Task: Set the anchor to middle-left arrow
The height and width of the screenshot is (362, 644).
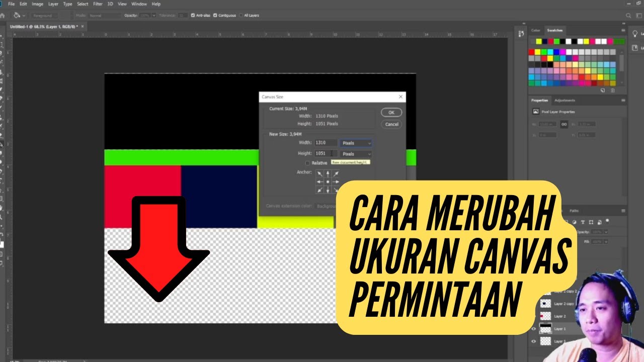Action: click(320, 182)
